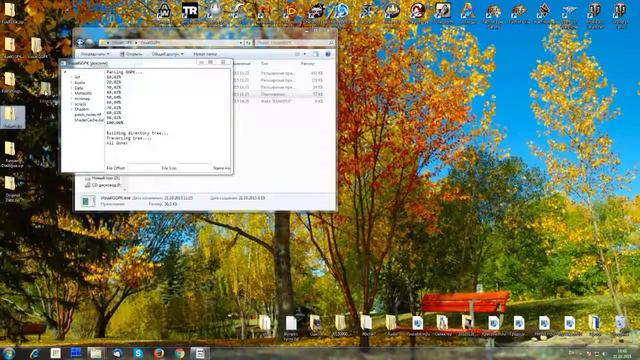Select minimap folder in VisualGGPK tree
Viewport: 640px width, 360px height.
[x=82, y=99]
